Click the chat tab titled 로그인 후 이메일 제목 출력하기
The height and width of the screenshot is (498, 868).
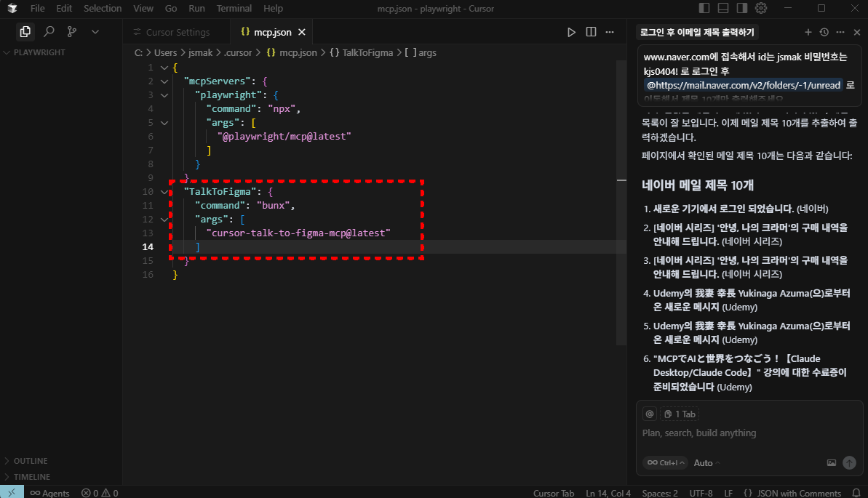pos(697,32)
